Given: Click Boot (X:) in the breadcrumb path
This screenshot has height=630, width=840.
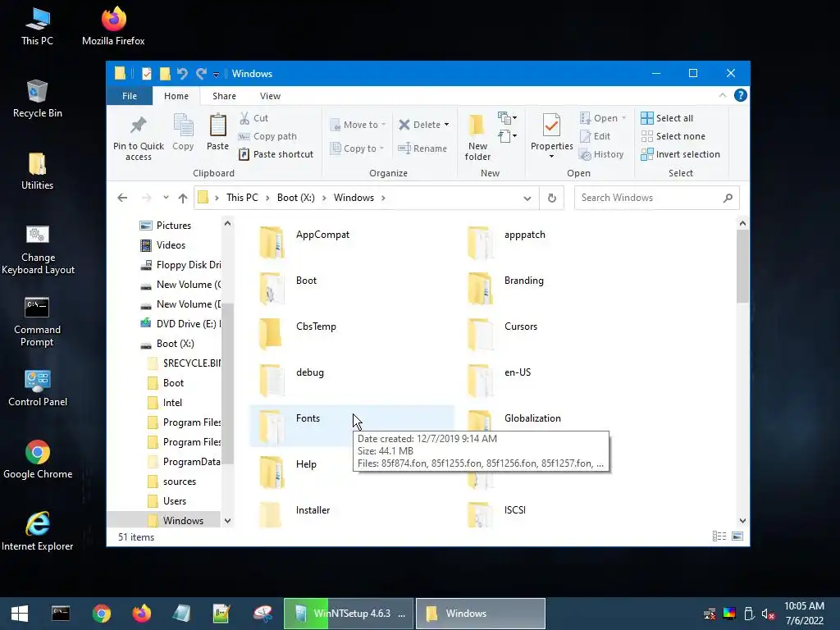Looking at the screenshot, I should pyautogui.click(x=295, y=198).
